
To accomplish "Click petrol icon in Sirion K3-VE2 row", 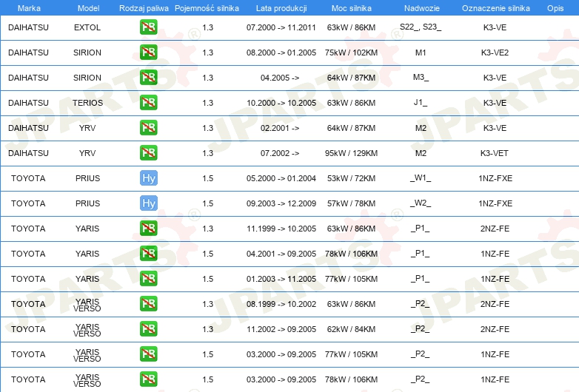I will tap(148, 53).
